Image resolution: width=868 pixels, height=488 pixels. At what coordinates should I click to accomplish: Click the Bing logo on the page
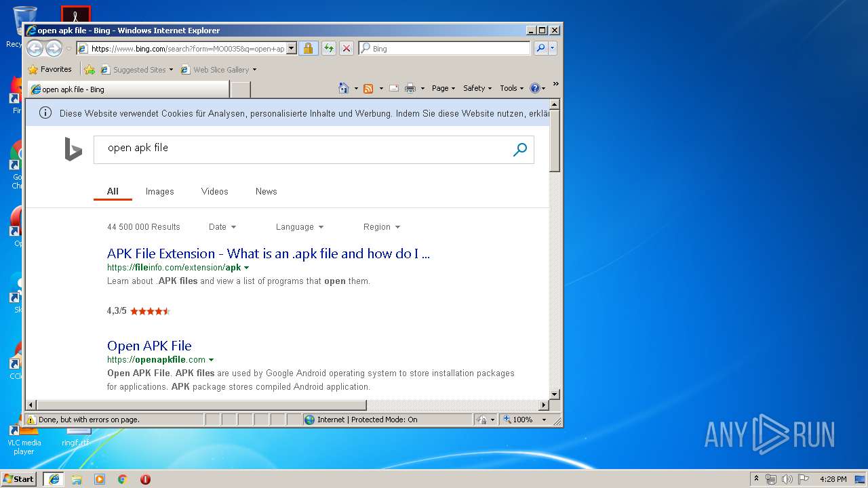pyautogui.click(x=73, y=149)
